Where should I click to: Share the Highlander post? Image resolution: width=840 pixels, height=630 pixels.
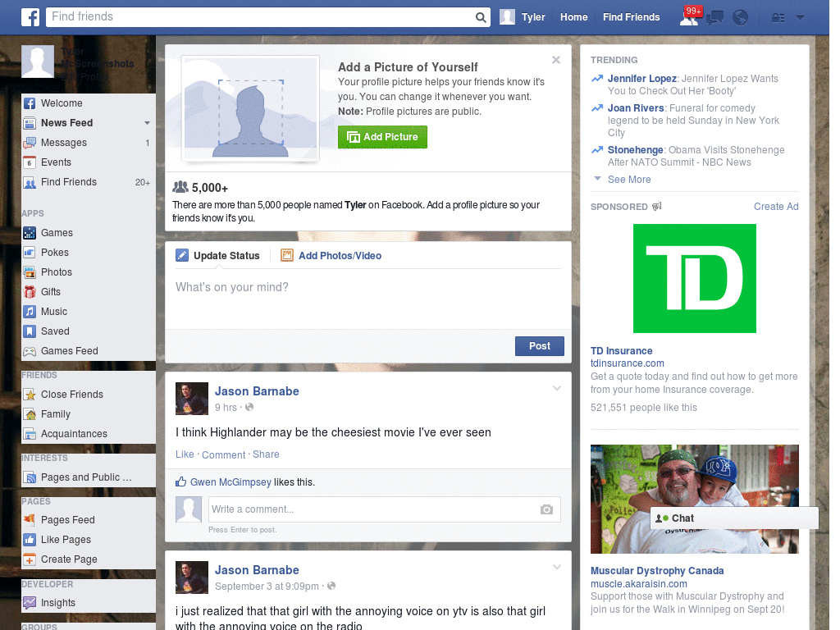point(266,454)
